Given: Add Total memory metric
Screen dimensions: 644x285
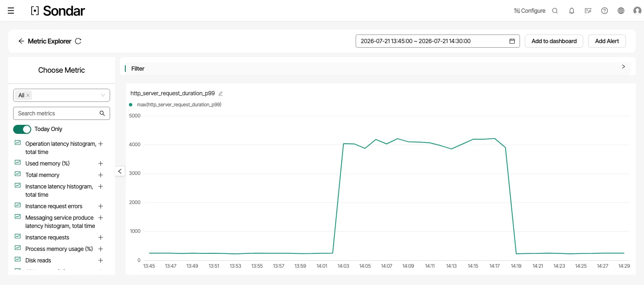Looking at the screenshot, I should [x=101, y=175].
